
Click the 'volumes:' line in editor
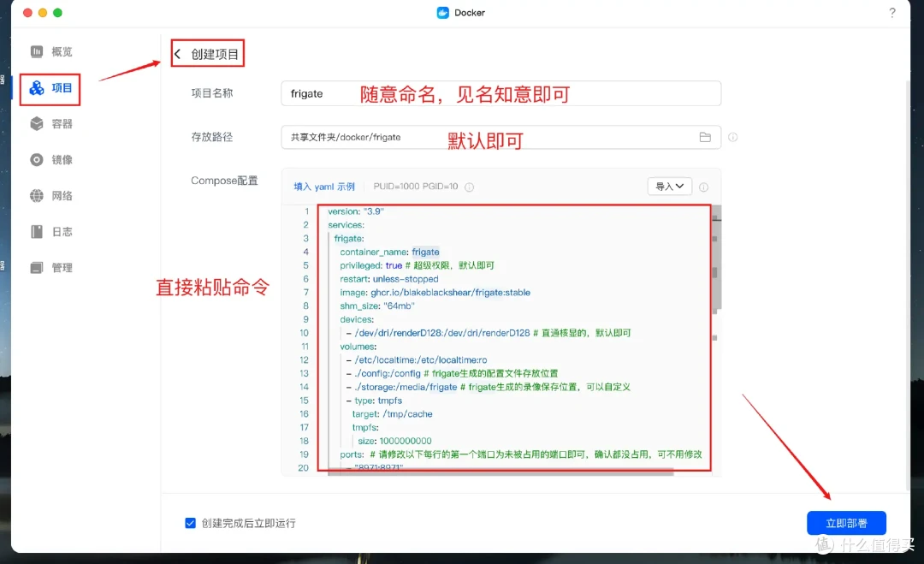(x=358, y=347)
